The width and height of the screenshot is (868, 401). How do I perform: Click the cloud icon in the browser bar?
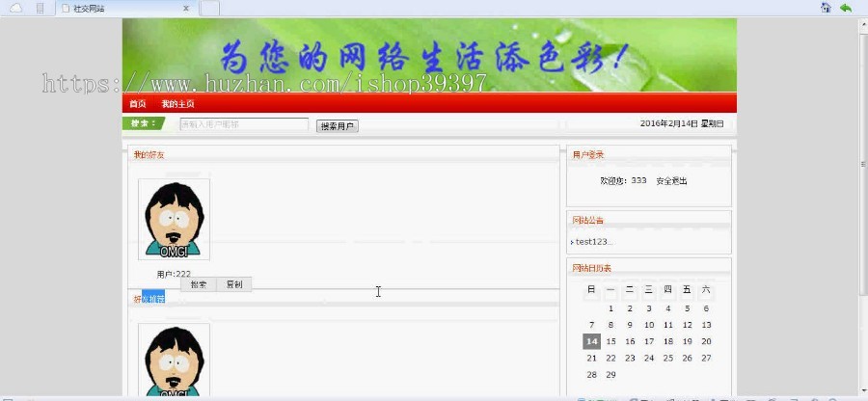click(x=16, y=8)
